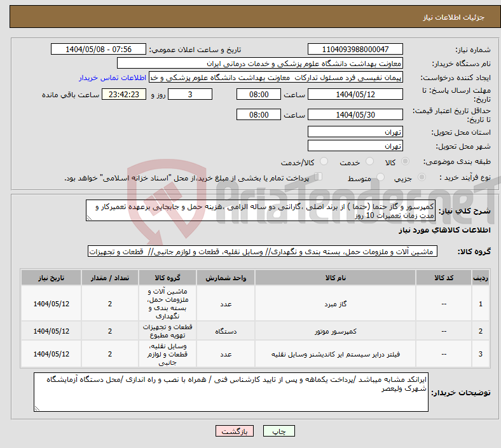Image resolution: width=501 pixels, height=448 pixels.
Task: Click the price validity date 1404/05/30 field
Action: pyautogui.click(x=355, y=114)
